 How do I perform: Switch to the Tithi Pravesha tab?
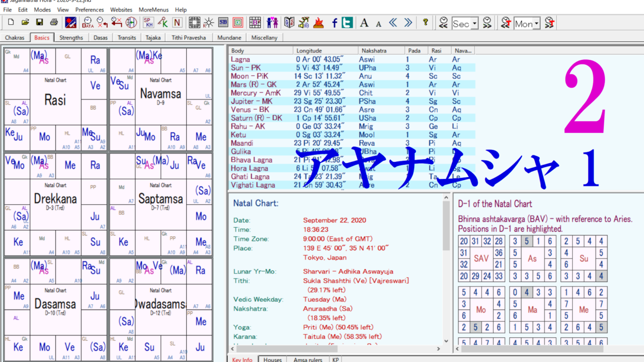pos(189,38)
